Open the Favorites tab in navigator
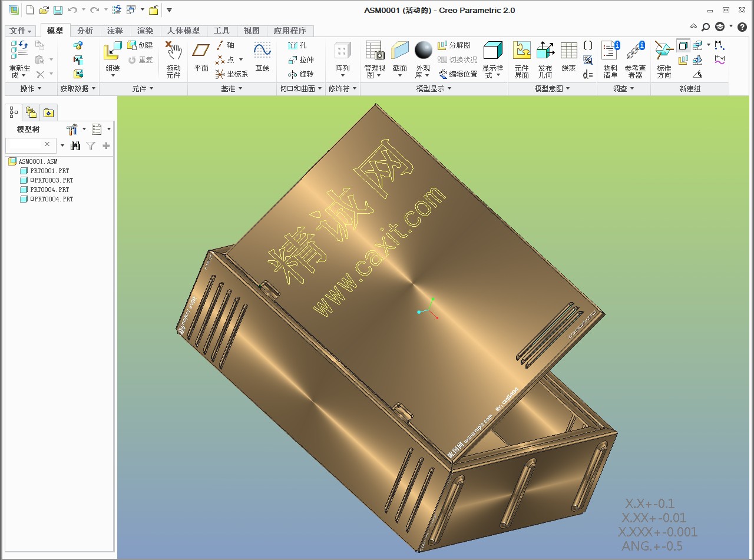Screen dimensions: 754x560 (x=48, y=112)
